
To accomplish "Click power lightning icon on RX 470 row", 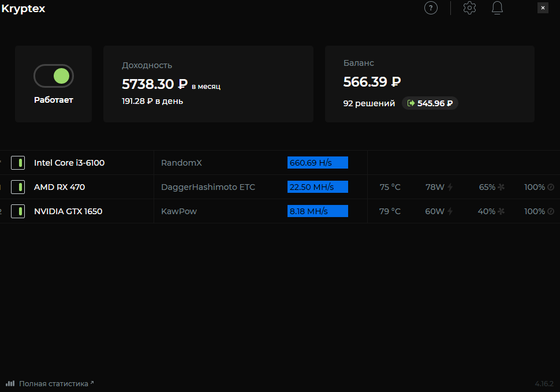I will 450,187.
